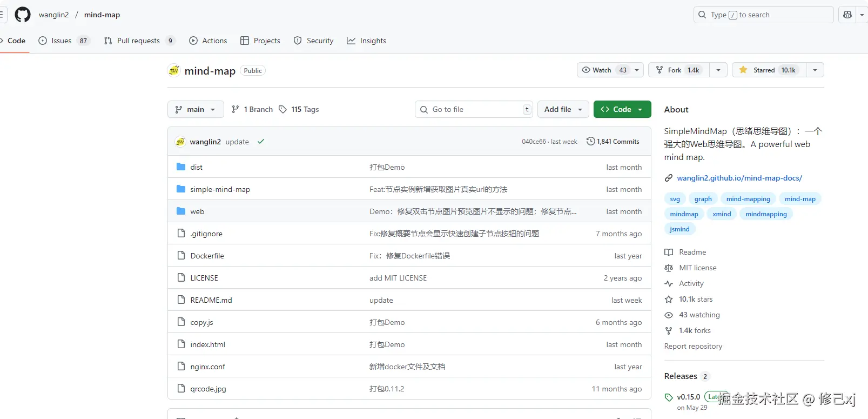The width and height of the screenshot is (868, 419).
Task: Click the Go to file search field
Action: point(474,109)
